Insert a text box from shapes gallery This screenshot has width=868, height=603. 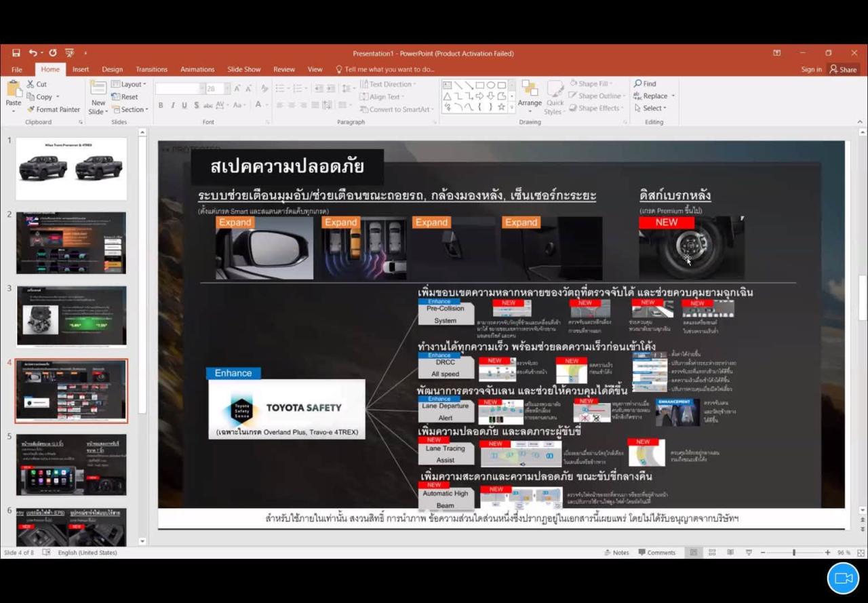tap(448, 85)
